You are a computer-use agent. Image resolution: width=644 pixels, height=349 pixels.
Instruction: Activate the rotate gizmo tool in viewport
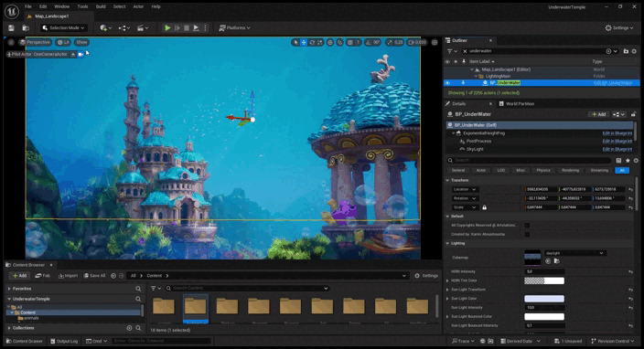(x=312, y=42)
